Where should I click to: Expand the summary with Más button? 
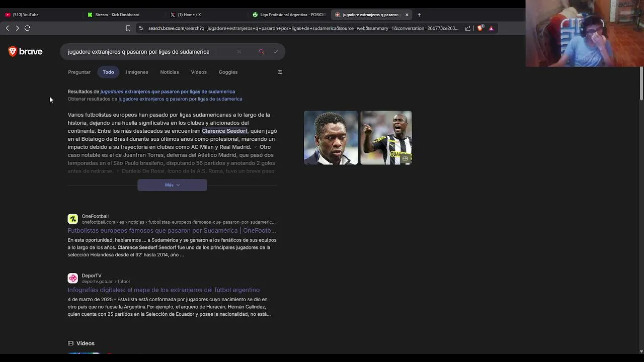[x=172, y=185]
